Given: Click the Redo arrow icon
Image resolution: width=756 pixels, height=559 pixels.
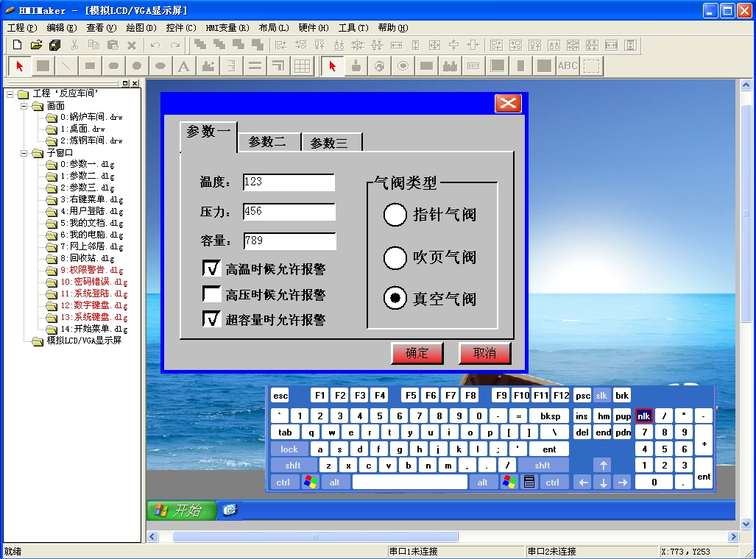Looking at the screenshot, I should click(174, 45).
